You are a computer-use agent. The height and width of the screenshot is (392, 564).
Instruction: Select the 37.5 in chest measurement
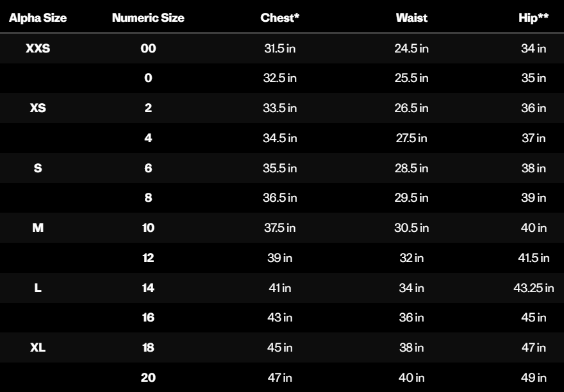click(280, 227)
